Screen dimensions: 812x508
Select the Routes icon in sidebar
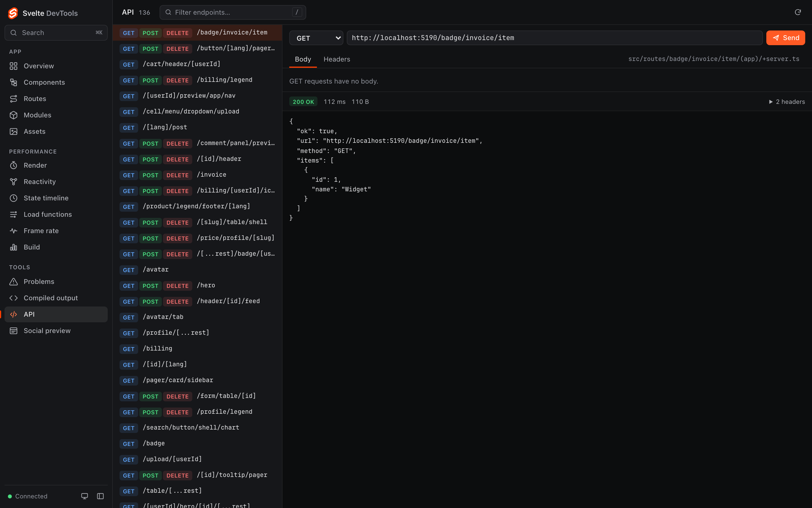pos(14,99)
